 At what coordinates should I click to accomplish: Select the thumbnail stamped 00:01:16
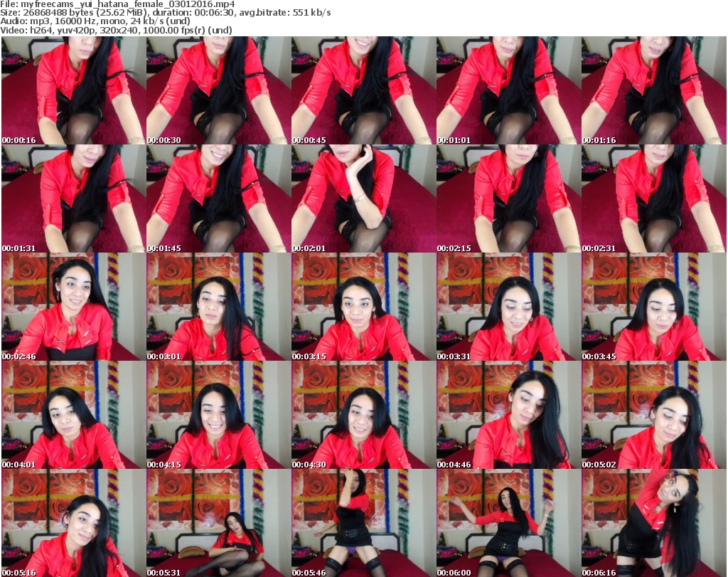point(654,90)
